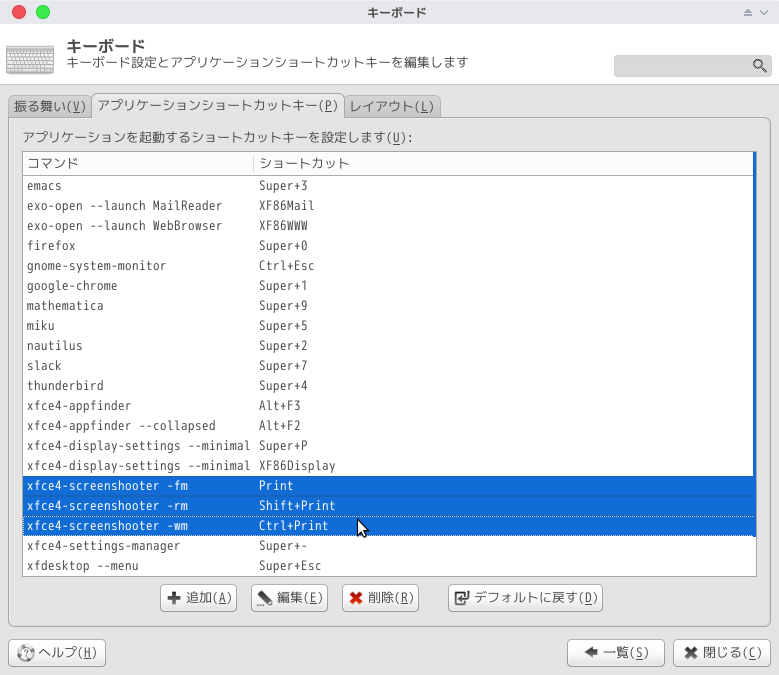Screen dimensions: 779x675
Task: Click the 削除(R) delete button
Action: 380,598
